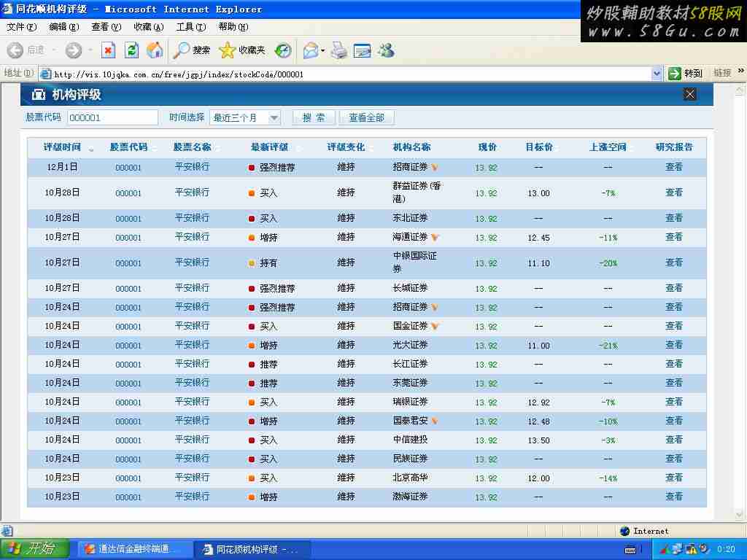Image resolution: width=747 pixels, height=560 pixels.
Task: Open 查看 report for 渤海证券 row
Action: [673, 497]
